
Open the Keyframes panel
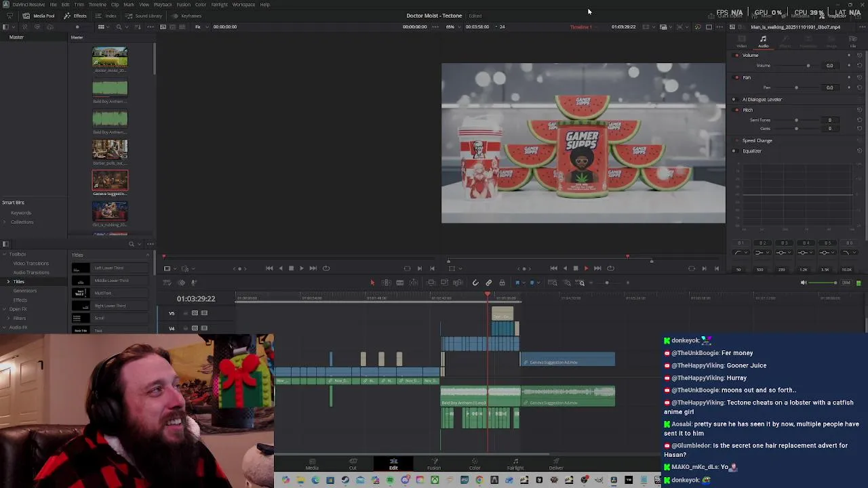[x=187, y=16]
